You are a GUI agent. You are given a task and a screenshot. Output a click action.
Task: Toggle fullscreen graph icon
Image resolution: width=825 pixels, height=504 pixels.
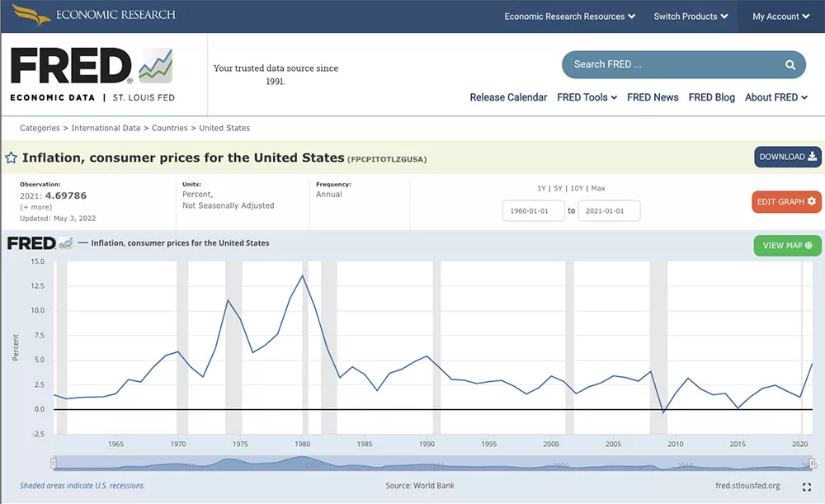click(x=807, y=488)
